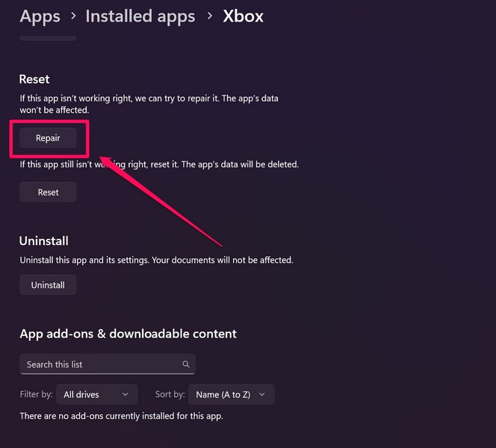Image resolution: width=496 pixels, height=448 pixels.
Task: Navigate to Installed apps breadcrumb
Action: click(x=140, y=16)
